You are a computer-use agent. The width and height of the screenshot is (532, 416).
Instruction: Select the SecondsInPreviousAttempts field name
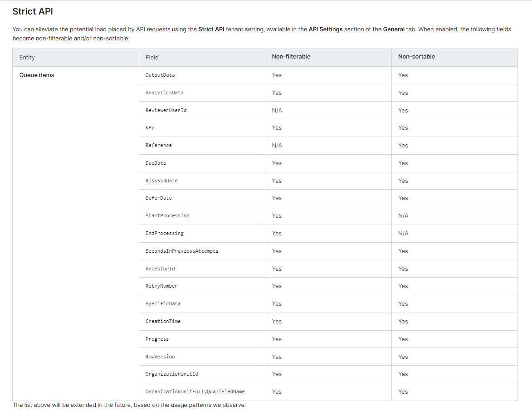tap(181, 251)
